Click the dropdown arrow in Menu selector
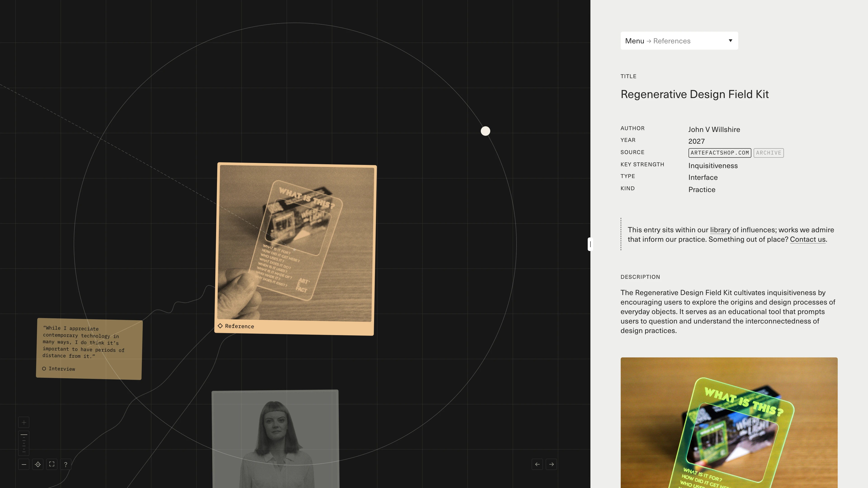868x488 pixels. point(731,41)
